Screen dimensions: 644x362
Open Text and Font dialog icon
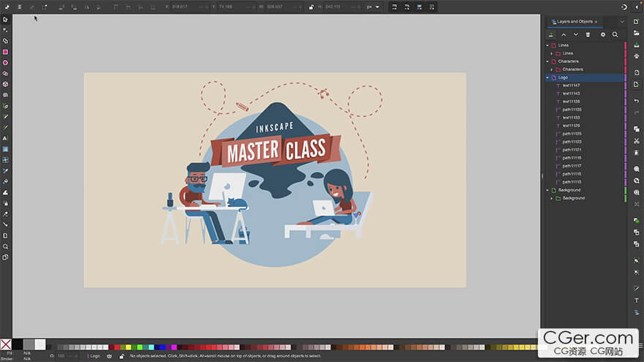coord(636,301)
